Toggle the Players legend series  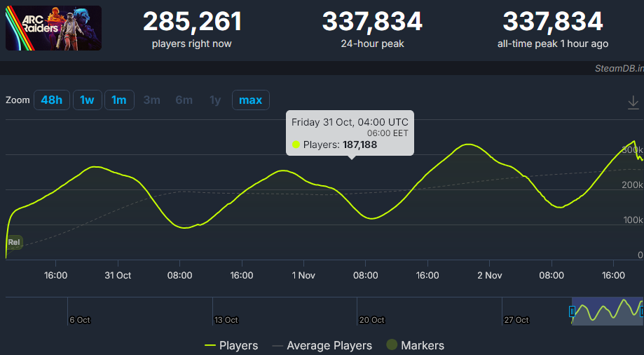click(x=231, y=346)
